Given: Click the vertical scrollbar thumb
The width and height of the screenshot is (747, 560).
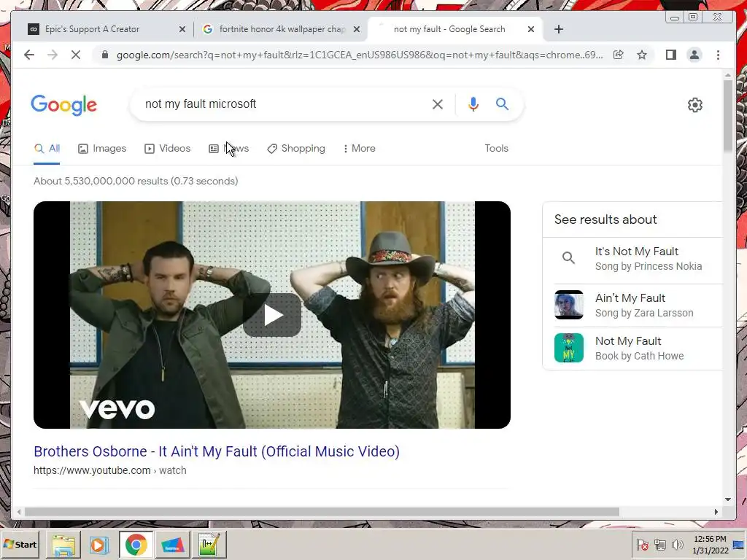Looking at the screenshot, I should tap(727, 116).
